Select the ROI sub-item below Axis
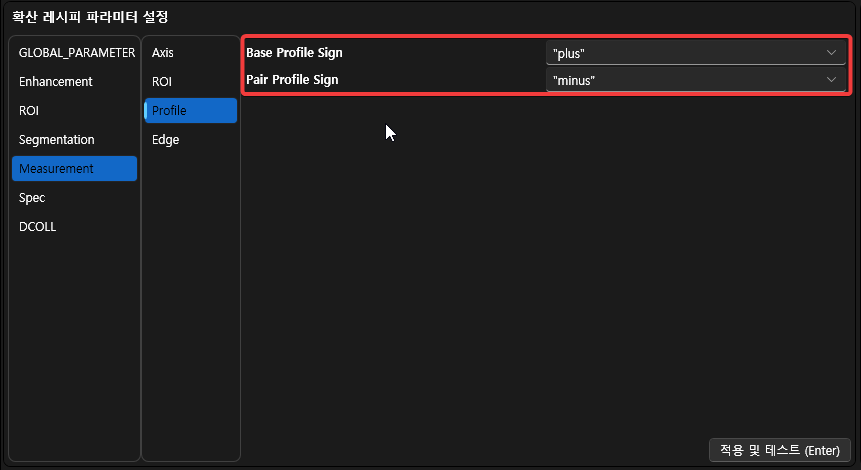Viewport: 861px width, 470px height. (162, 81)
